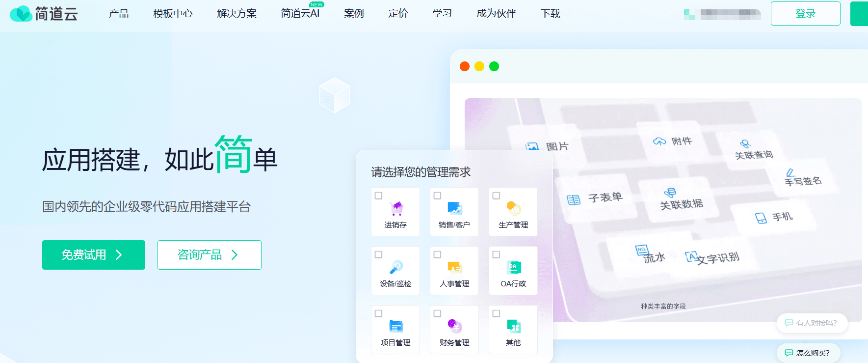868x363 pixels.
Task: Click the 登录 button
Action: [x=806, y=14]
